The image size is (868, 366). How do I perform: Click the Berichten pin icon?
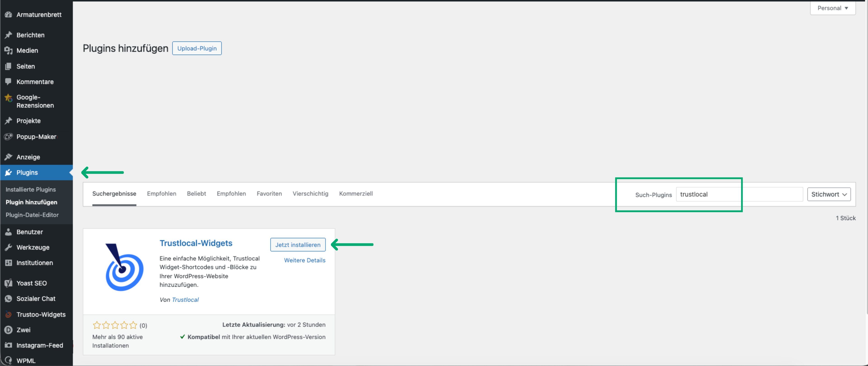coord(8,35)
